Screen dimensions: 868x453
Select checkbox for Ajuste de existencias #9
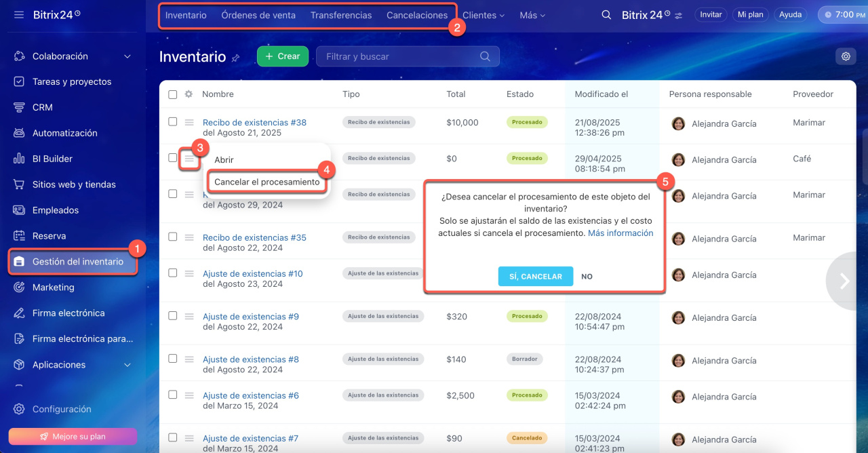[x=173, y=316]
